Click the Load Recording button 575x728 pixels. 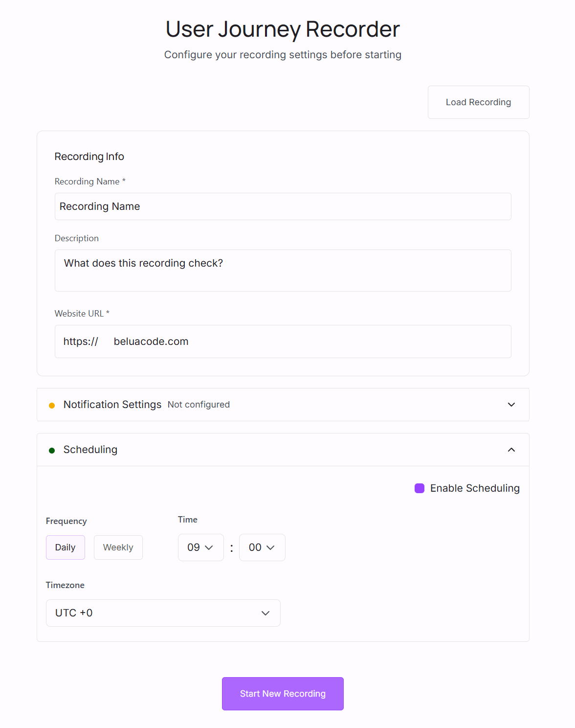[478, 102]
